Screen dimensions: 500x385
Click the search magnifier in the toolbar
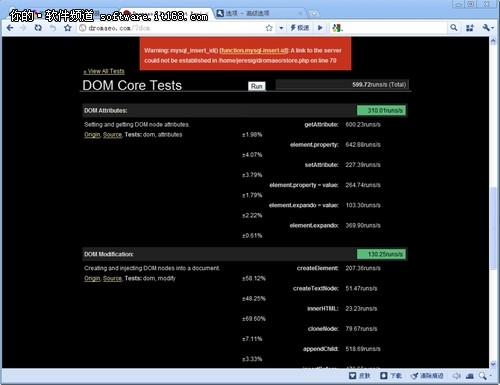click(453, 28)
